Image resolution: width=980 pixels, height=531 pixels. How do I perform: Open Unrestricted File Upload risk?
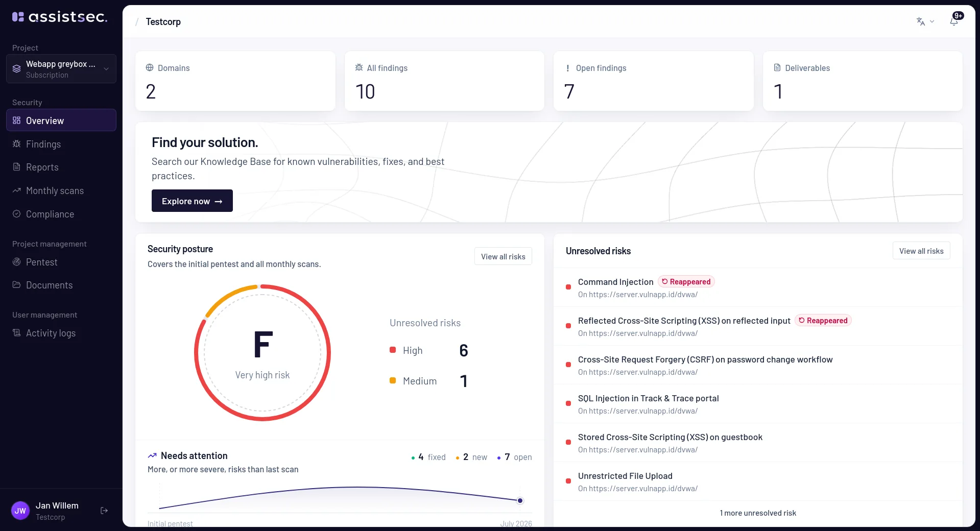pos(758,481)
